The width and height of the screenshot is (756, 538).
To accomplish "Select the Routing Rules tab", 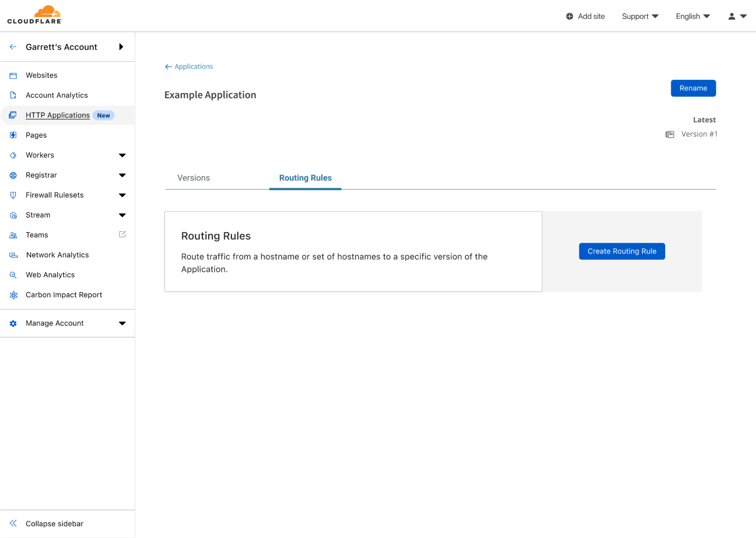I will click(305, 177).
